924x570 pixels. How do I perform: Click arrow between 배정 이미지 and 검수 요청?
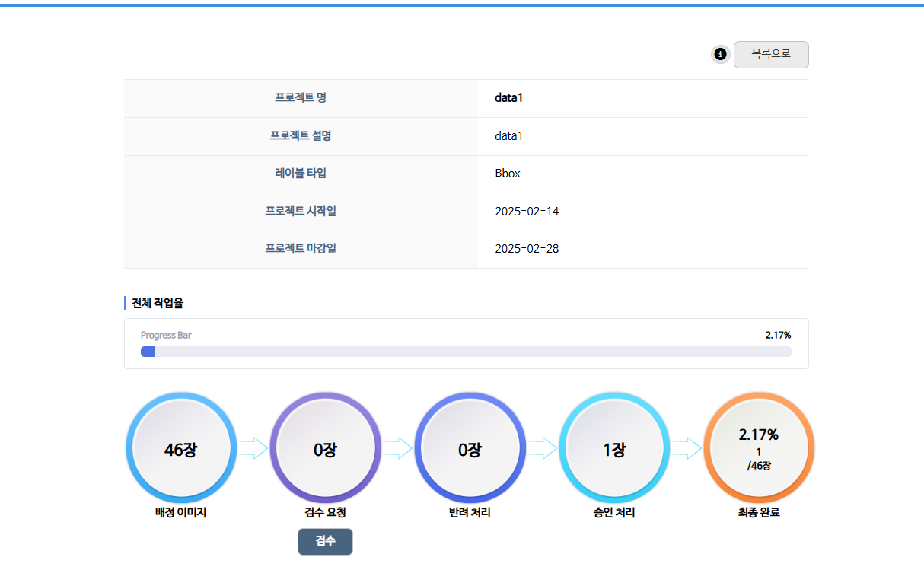(x=253, y=448)
